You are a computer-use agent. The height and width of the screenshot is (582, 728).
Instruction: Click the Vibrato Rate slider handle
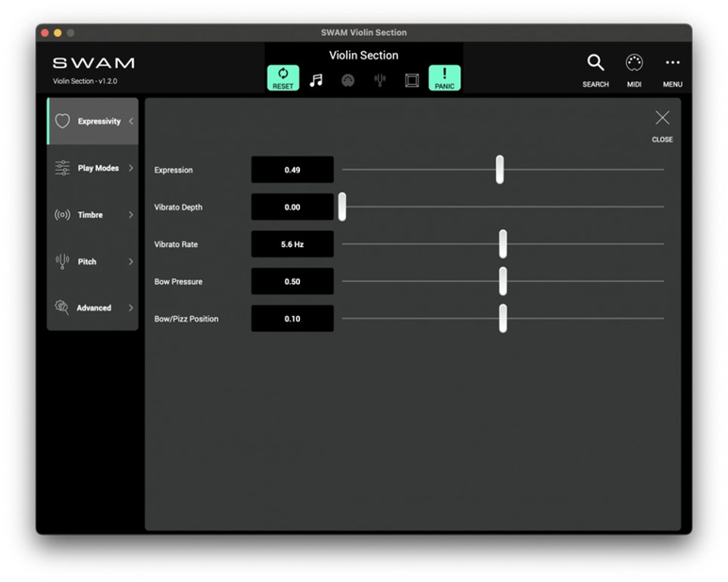(x=503, y=244)
